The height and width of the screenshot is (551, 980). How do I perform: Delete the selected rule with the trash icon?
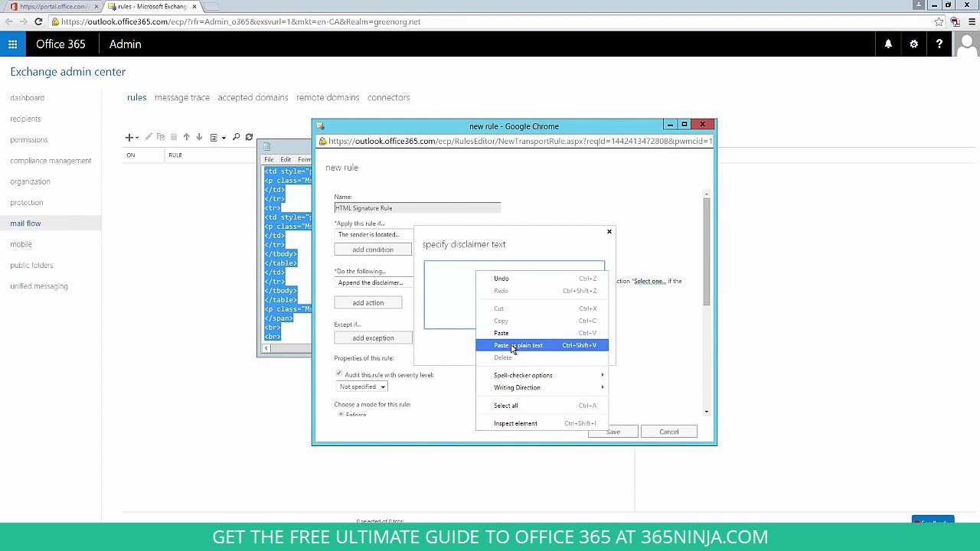pyautogui.click(x=174, y=138)
